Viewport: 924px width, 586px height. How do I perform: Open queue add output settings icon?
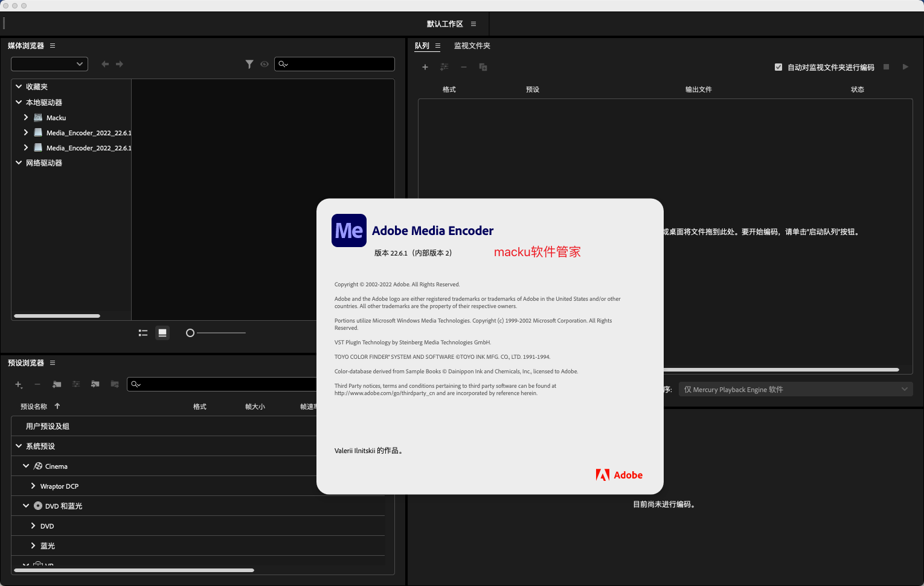coord(444,67)
